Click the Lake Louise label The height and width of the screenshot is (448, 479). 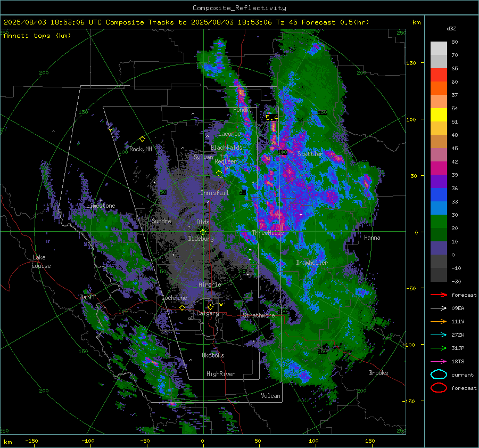click(41, 262)
